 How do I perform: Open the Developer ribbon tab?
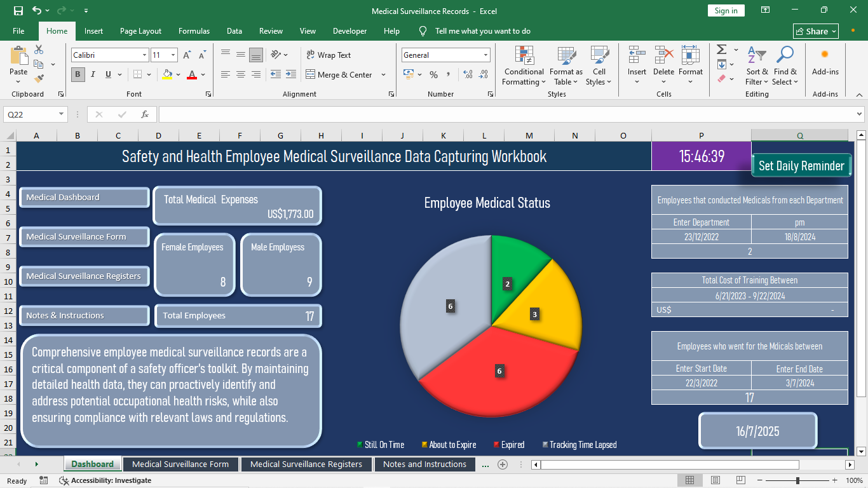click(x=349, y=31)
